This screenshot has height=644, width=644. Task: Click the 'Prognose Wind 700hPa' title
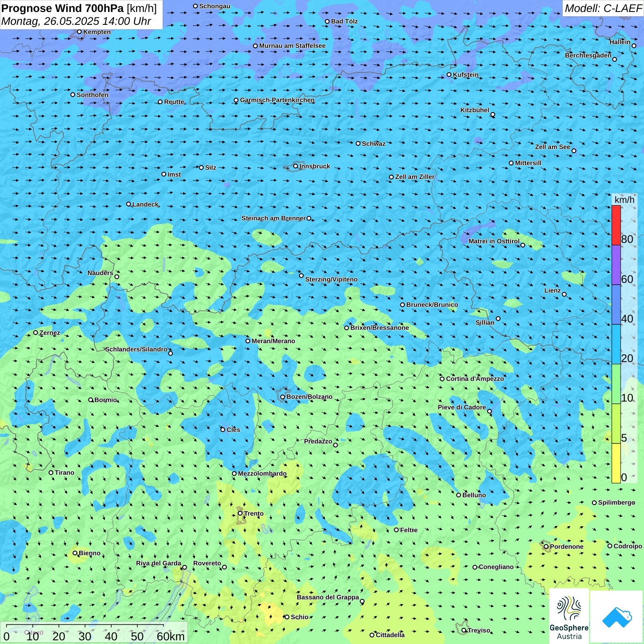[x=63, y=8]
